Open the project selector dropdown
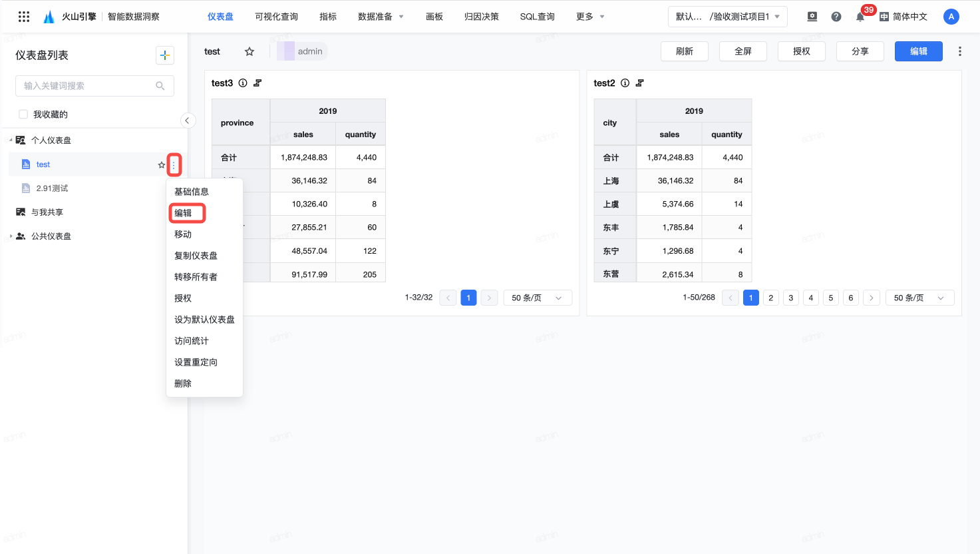The image size is (980, 554). (727, 17)
